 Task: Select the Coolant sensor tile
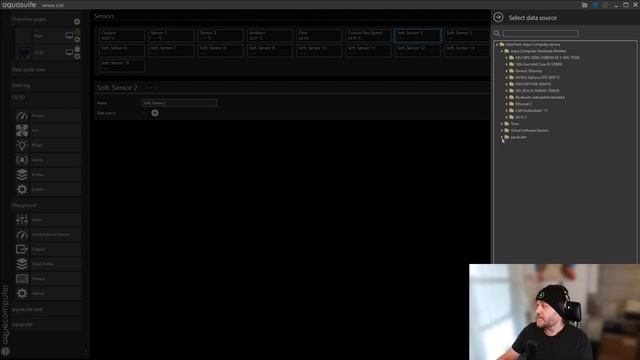pyautogui.click(x=122, y=36)
